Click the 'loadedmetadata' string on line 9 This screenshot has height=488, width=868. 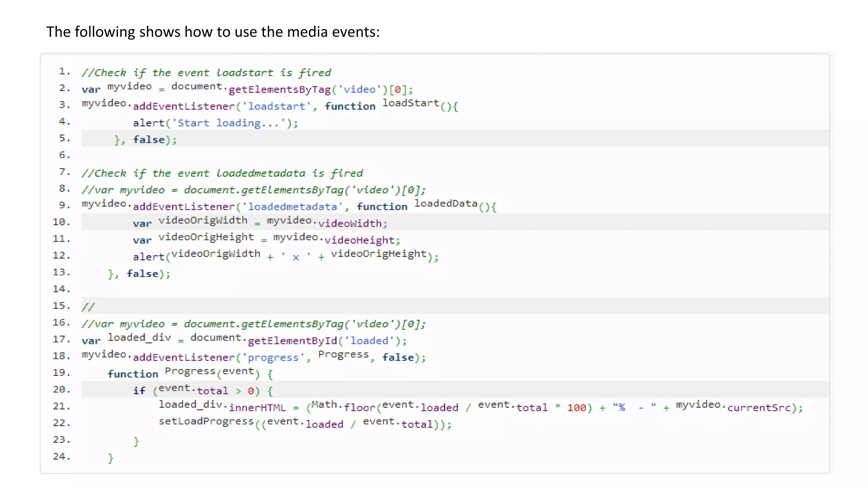click(292, 207)
